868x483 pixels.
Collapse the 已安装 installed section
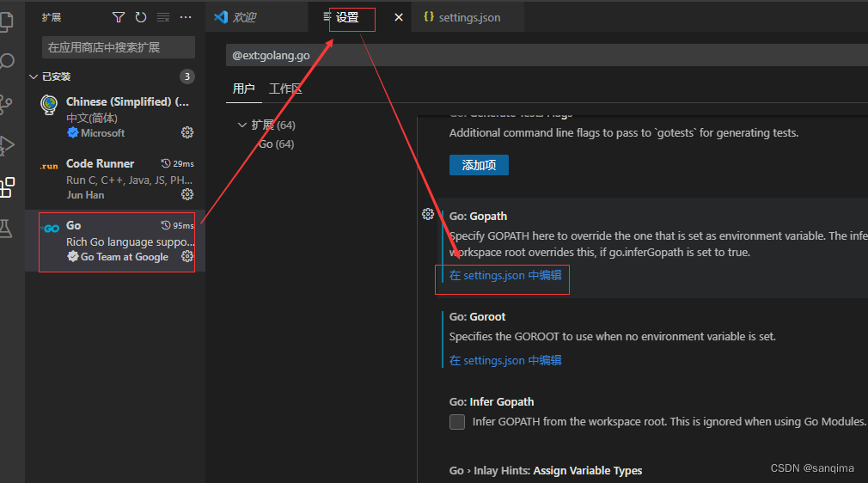(34, 76)
